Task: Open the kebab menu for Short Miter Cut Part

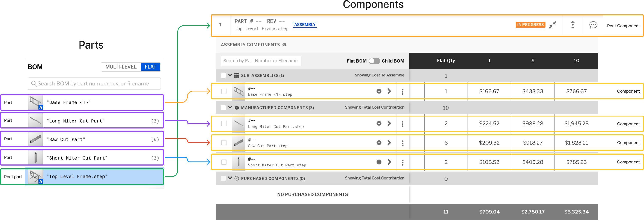Action: [x=403, y=162]
